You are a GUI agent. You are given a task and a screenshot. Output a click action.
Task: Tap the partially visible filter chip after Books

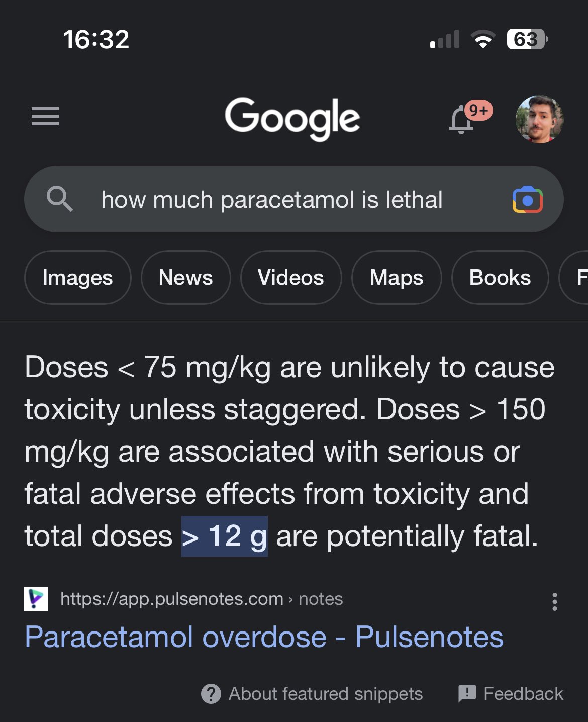(578, 278)
